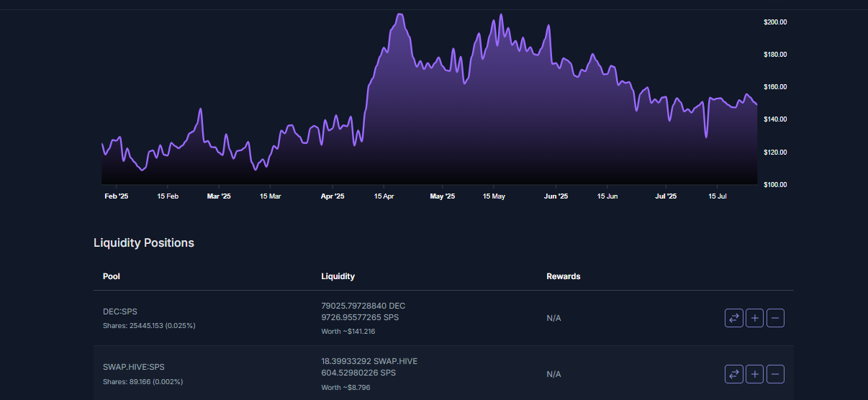Add liquidity to DEC:SPS pool
This screenshot has height=400, width=868.
click(x=754, y=318)
